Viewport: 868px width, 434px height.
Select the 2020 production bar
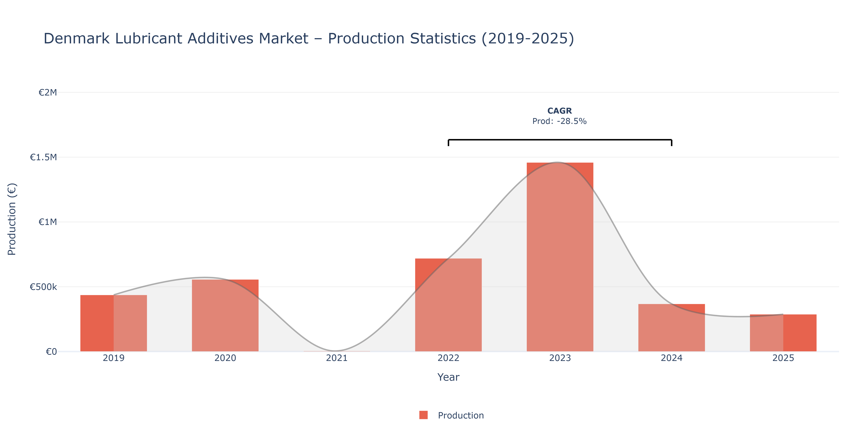(x=225, y=315)
